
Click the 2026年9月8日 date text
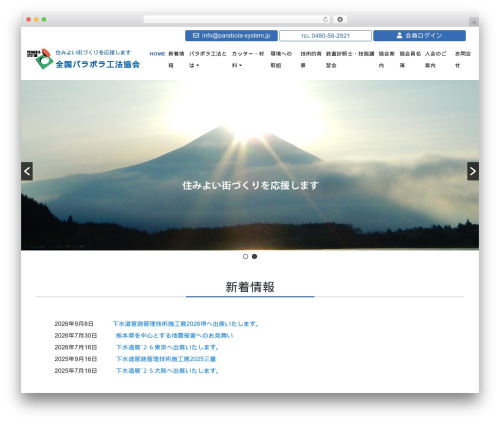click(x=74, y=324)
